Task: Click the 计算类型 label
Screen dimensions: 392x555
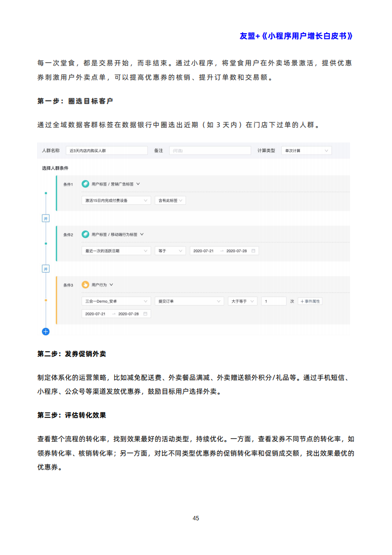Action: coord(266,150)
